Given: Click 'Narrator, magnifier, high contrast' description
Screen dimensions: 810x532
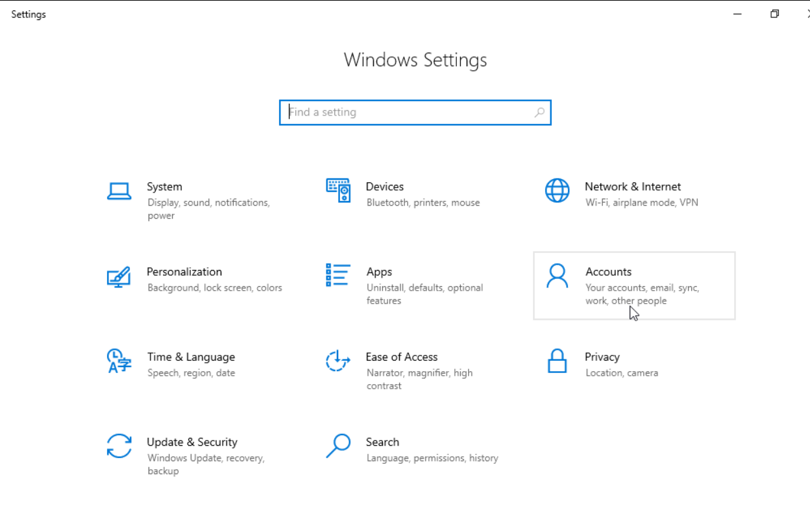Looking at the screenshot, I should pyautogui.click(x=420, y=379).
